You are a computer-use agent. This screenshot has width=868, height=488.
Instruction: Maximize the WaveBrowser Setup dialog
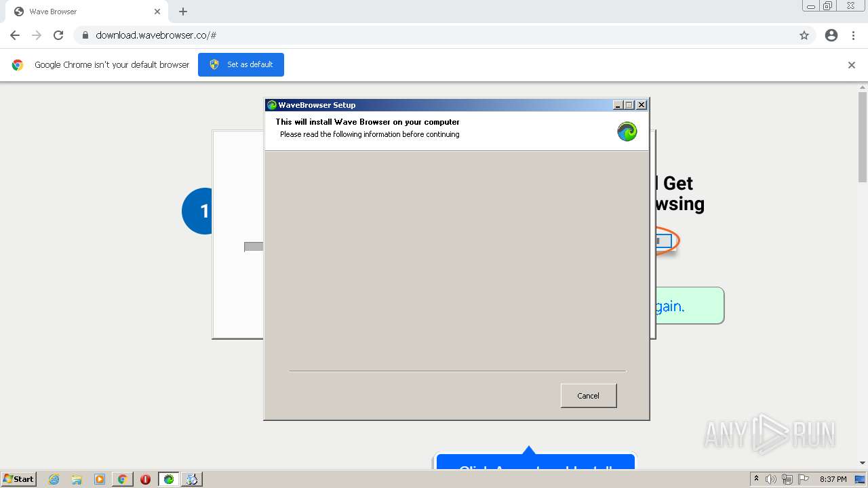click(629, 105)
